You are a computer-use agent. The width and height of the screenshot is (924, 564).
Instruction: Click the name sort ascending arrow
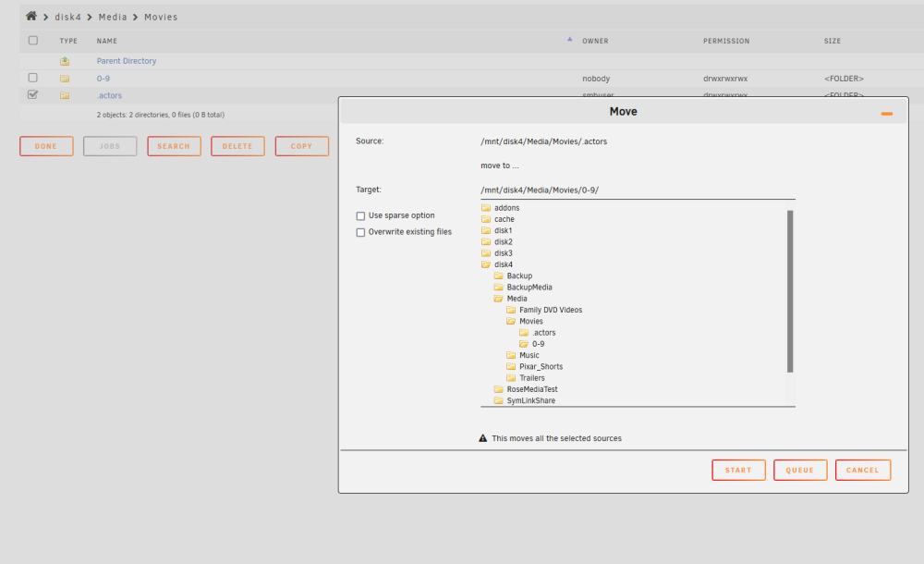[x=570, y=39]
